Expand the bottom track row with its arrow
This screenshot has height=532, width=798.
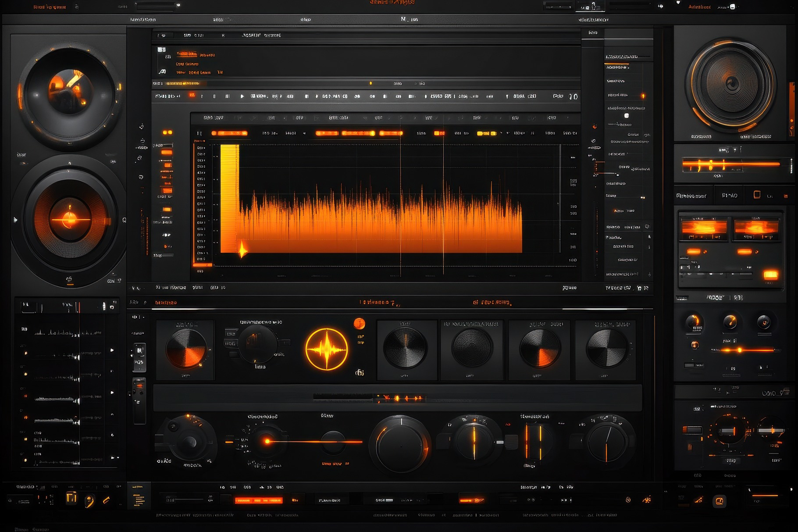tap(113, 457)
